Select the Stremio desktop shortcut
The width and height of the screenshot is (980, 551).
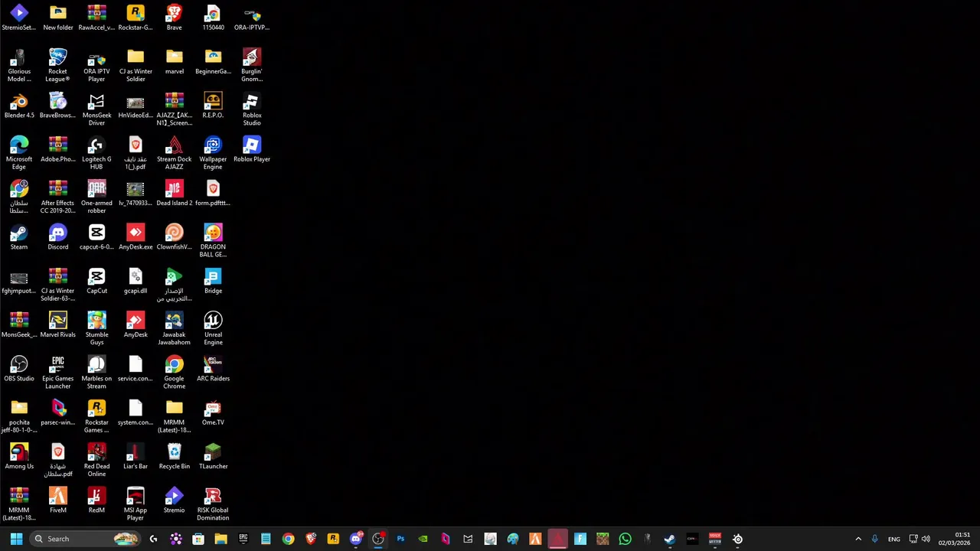(174, 500)
